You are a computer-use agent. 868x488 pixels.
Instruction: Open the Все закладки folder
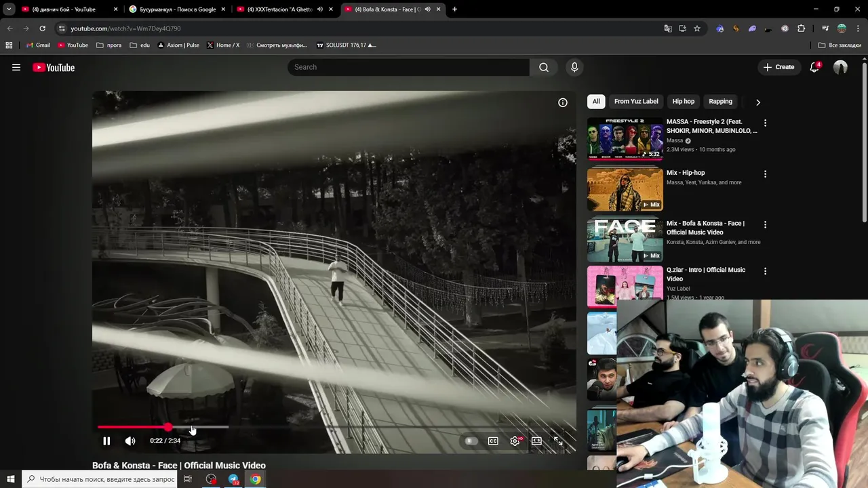tap(840, 45)
